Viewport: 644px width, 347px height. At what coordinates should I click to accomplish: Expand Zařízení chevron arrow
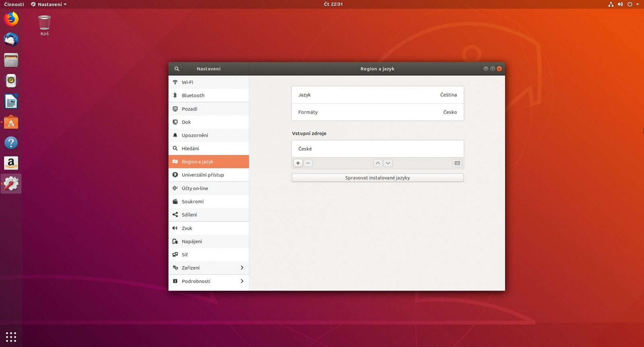coord(242,268)
